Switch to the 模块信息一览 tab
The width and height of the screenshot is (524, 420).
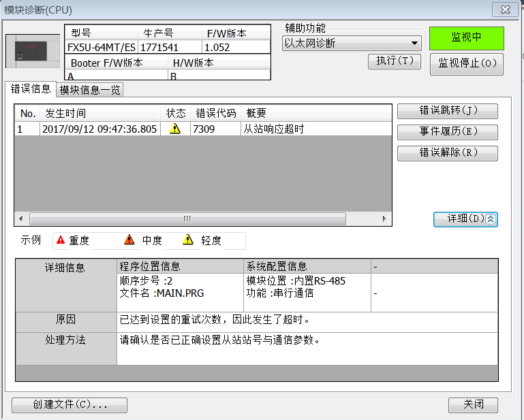(x=90, y=90)
